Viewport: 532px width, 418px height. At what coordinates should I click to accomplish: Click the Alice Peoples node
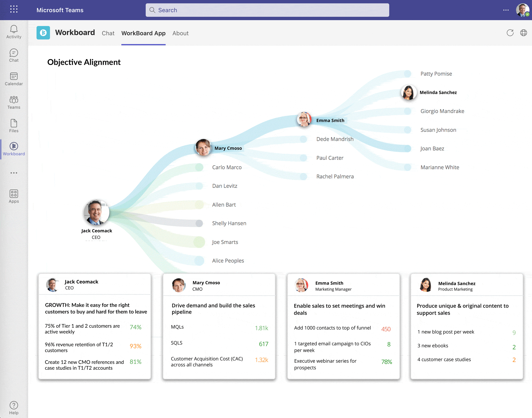tap(199, 261)
